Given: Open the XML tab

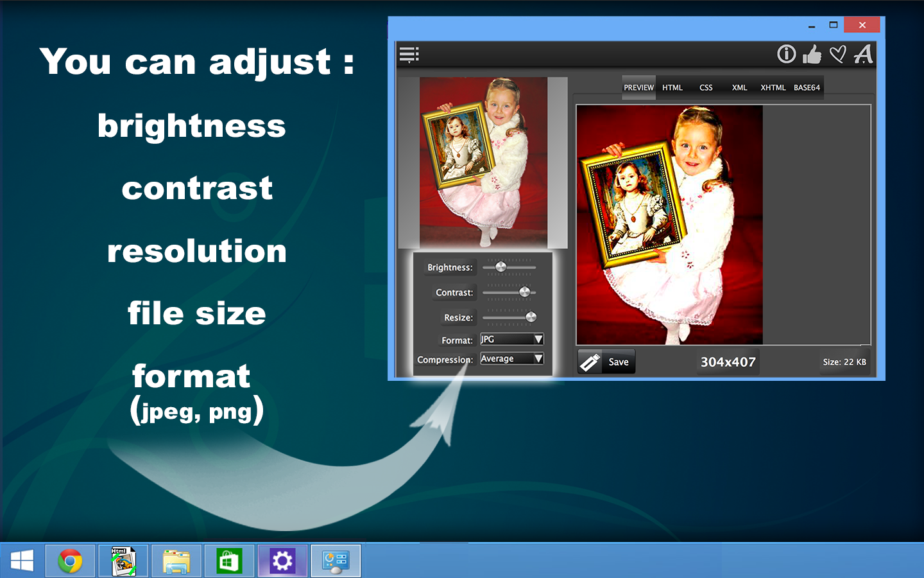Looking at the screenshot, I should 739,88.
